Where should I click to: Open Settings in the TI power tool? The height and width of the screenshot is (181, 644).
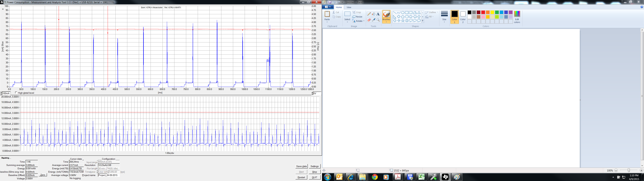(314, 166)
